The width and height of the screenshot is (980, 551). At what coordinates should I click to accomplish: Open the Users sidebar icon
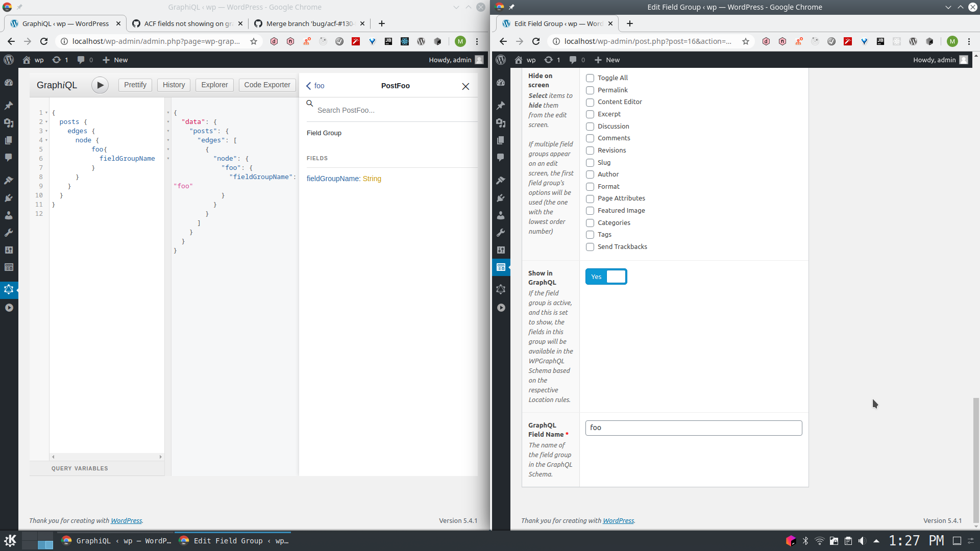click(x=9, y=215)
